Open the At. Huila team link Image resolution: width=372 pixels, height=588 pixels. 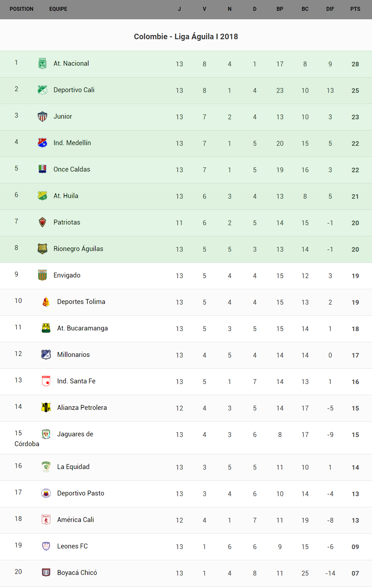click(66, 196)
